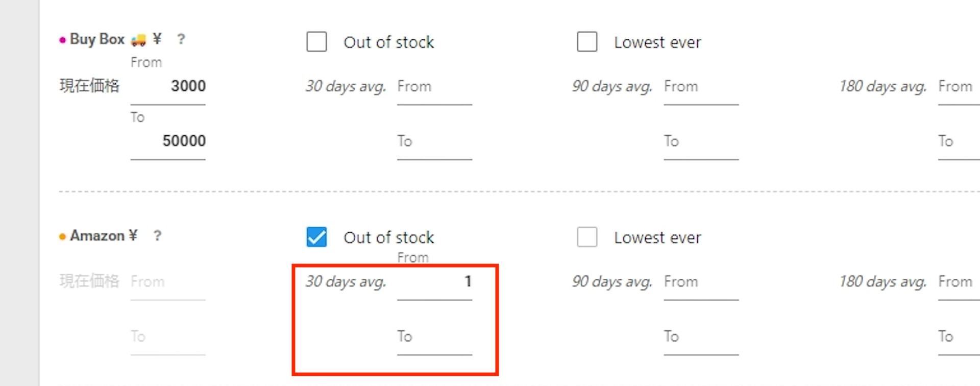
Task: Edit Buy Box current price From value 3000
Action: pos(168,87)
